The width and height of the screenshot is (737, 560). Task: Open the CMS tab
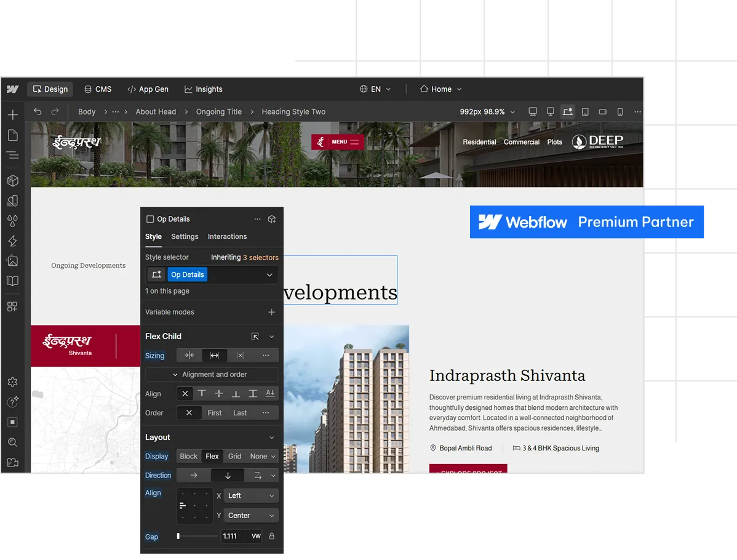click(x=98, y=89)
